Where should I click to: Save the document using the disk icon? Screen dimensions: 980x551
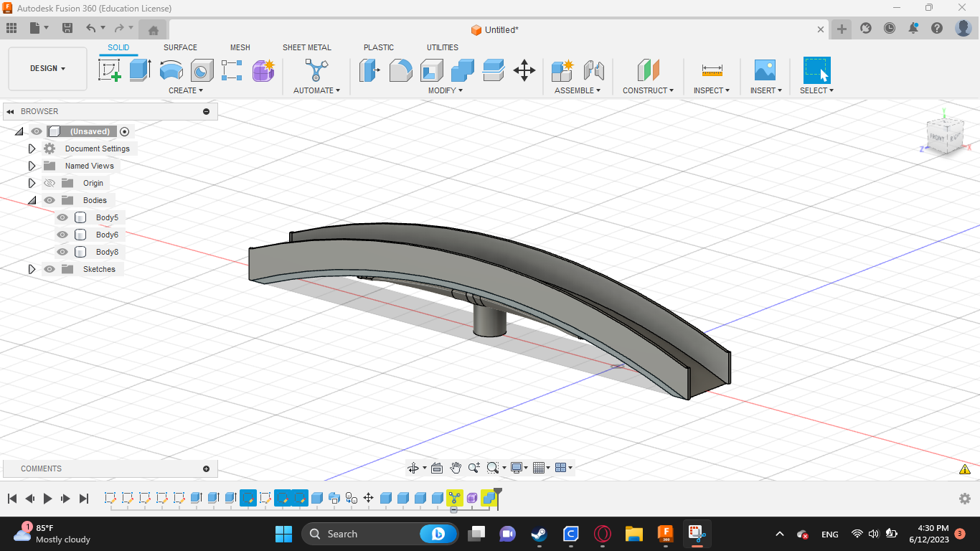coord(67,28)
